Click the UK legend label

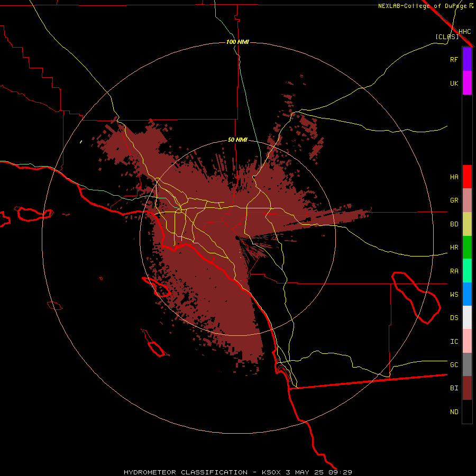point(454,83)
